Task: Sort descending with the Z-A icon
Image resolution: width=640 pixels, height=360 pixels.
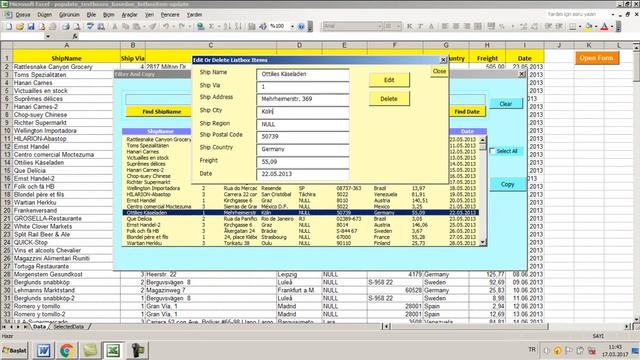Action: tap(238, 27)
